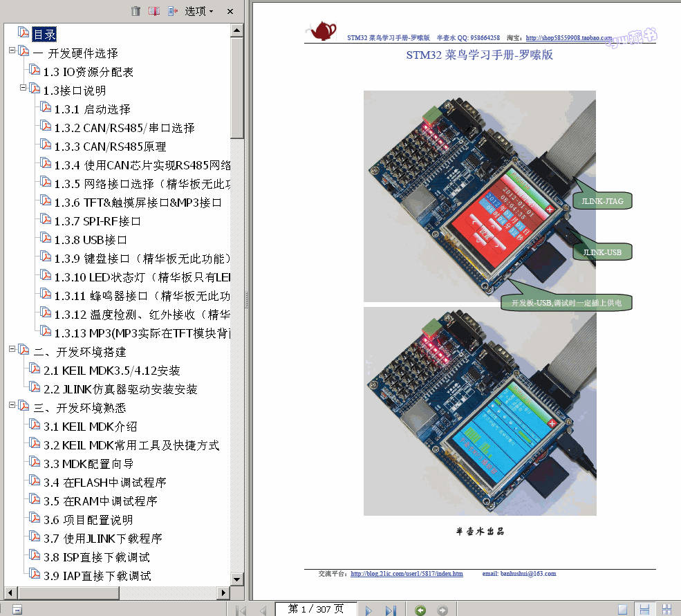The height and width of the screenshot is (616, 681).
Task: Open bookmark 3.7 使用JLINK下载程序
Action: pyautogui.click(x=103, y=539)
